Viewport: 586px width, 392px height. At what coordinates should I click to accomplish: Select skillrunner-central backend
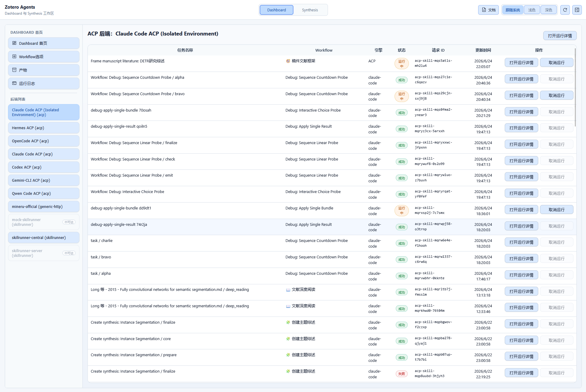(x=44, y=237)
